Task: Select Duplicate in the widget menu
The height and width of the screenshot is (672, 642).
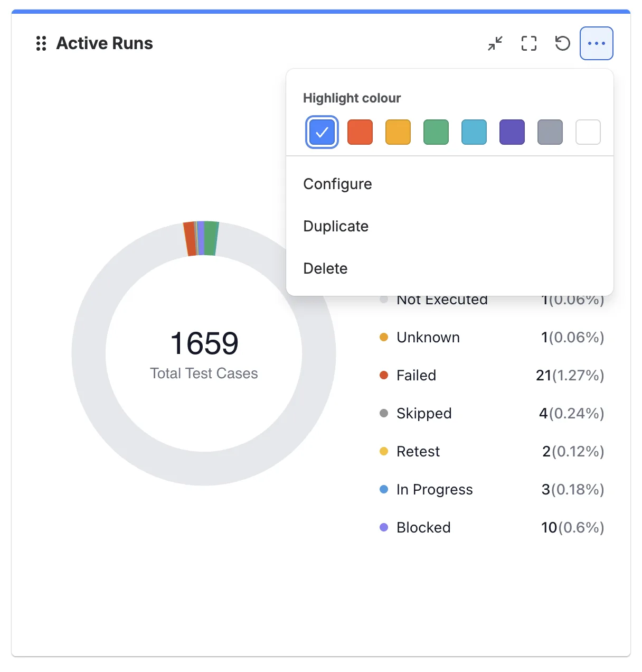Action: pos(450,226)
